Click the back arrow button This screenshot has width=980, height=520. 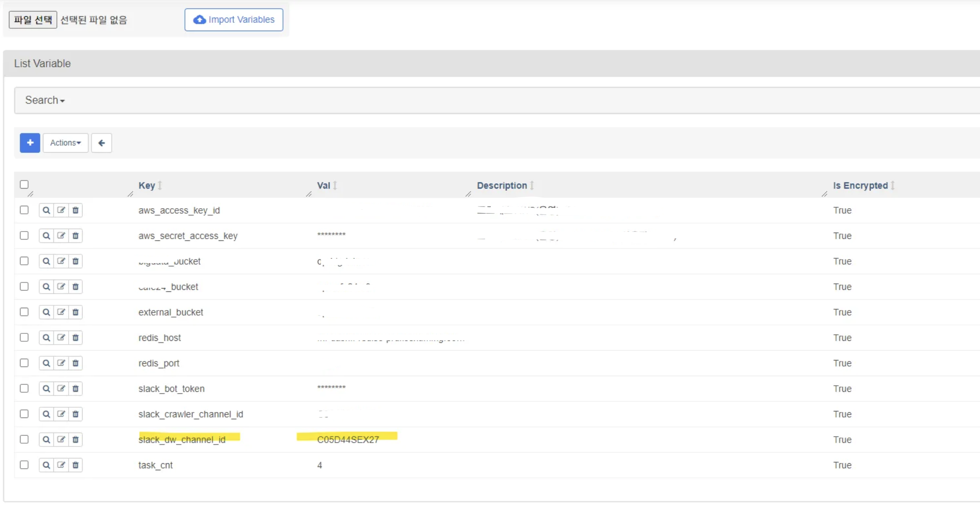101,143
